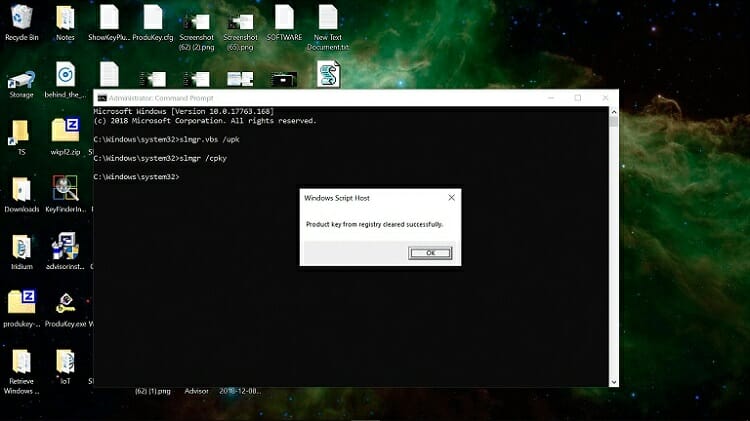Screen dimensions: 750x421
Task: Click the Command Prompt vertical scrollbar
Action: point(612,240)
